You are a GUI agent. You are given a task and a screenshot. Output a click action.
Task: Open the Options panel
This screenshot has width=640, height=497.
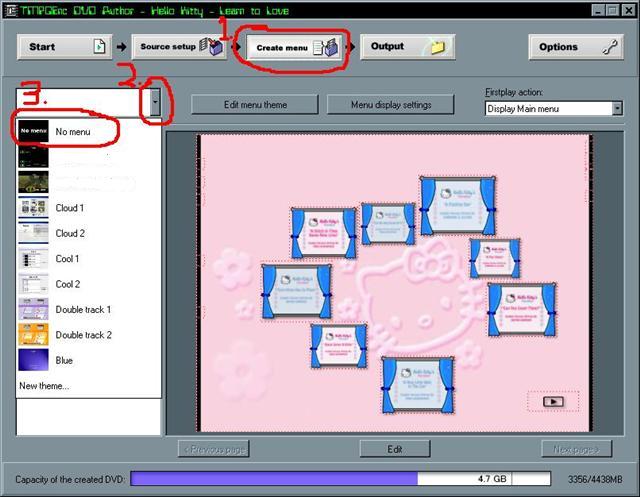[x=576, y=47]
